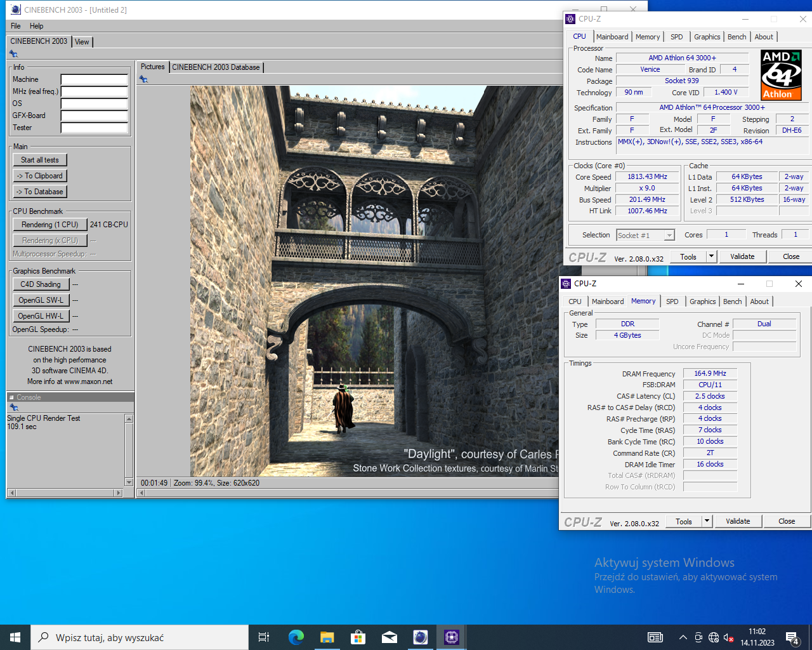Select the Pictures tab
The width and height of the screenshot is (812, 650).
(x=152, y=67)
